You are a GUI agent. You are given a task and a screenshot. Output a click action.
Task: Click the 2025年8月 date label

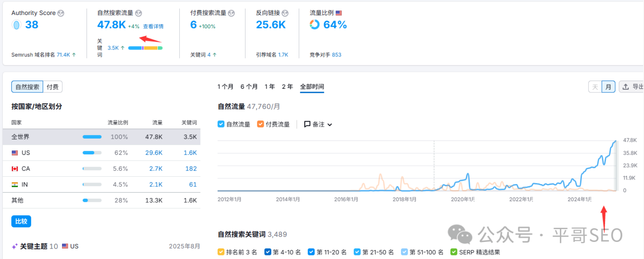[185, 246]
